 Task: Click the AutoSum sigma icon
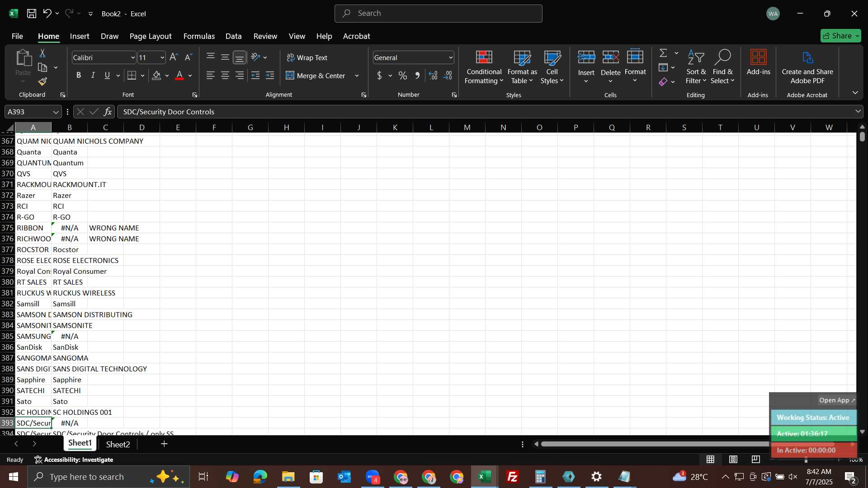(x=663, y=53)
